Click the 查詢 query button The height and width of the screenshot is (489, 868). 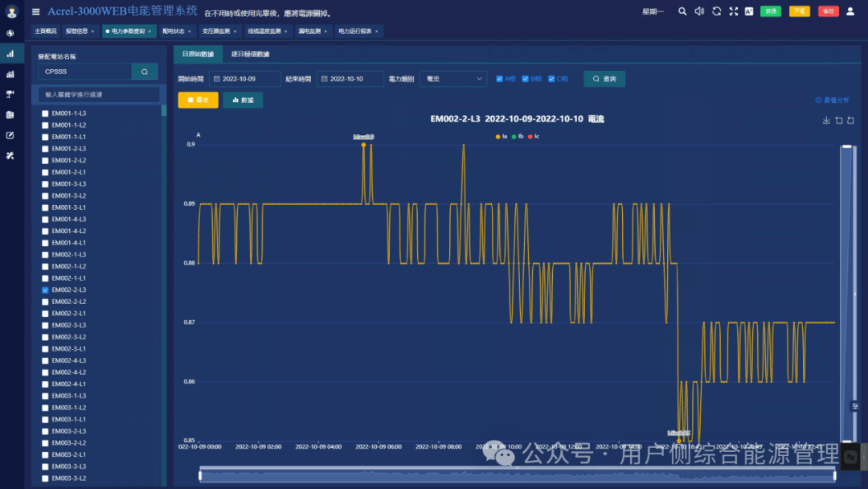coord(604,79)
